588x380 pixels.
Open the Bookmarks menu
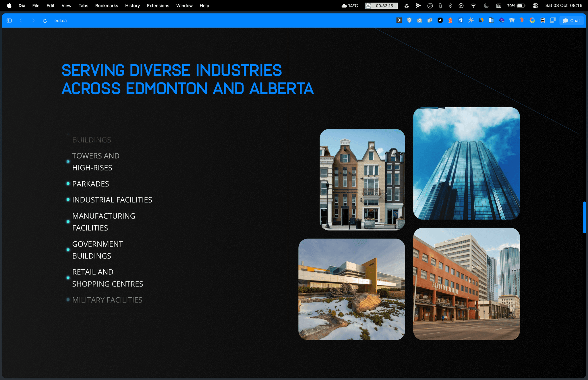tap(107, 6)
